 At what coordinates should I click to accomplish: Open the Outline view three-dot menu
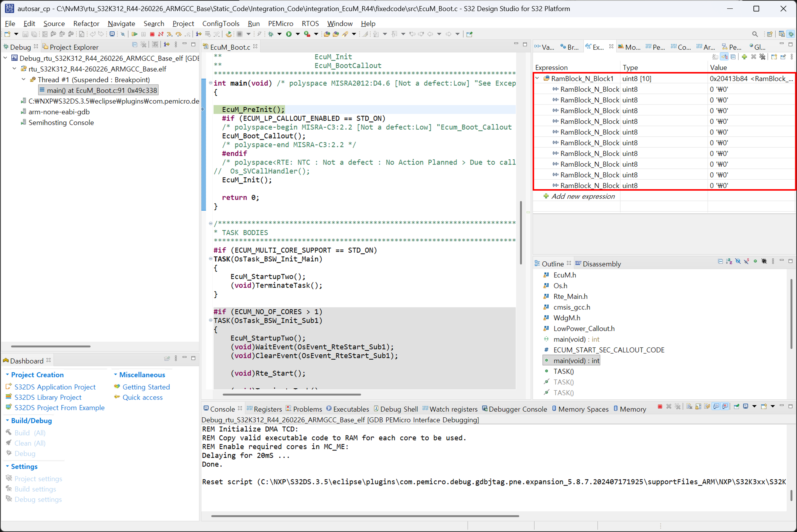tap(773, 261)
